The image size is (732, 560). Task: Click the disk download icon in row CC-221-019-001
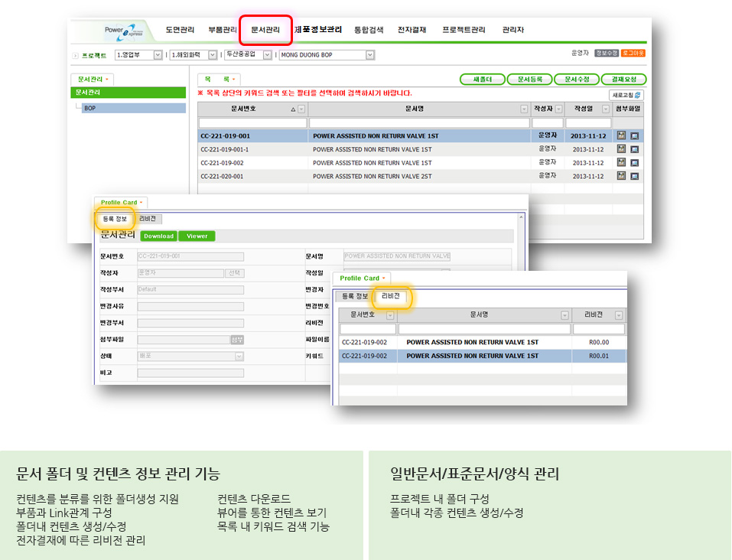coord(621,135)
